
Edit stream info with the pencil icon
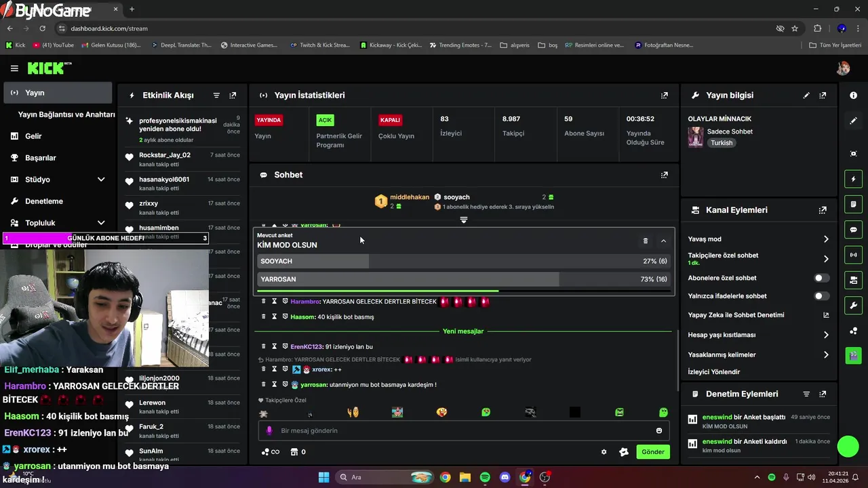[806, 96]
